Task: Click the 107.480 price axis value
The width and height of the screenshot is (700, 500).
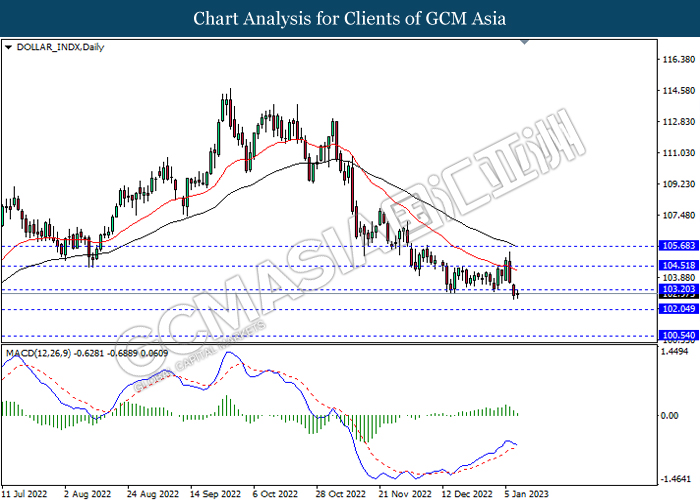Action: (679, 216)
